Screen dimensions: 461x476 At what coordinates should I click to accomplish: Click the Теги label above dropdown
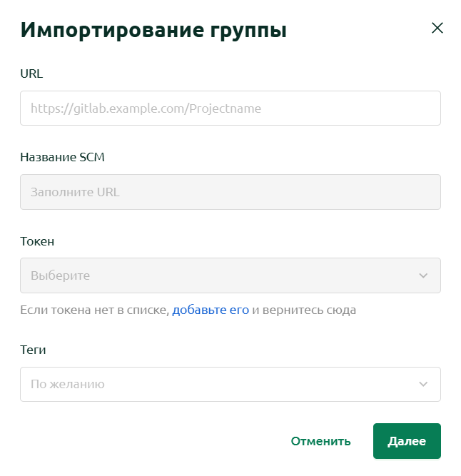[x=33, y=350]
